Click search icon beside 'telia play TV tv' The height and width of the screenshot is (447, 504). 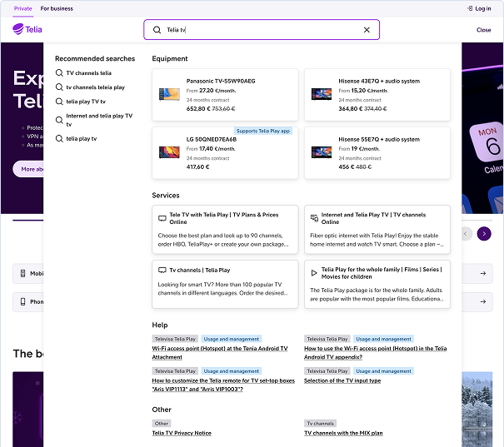coord(59,102)
